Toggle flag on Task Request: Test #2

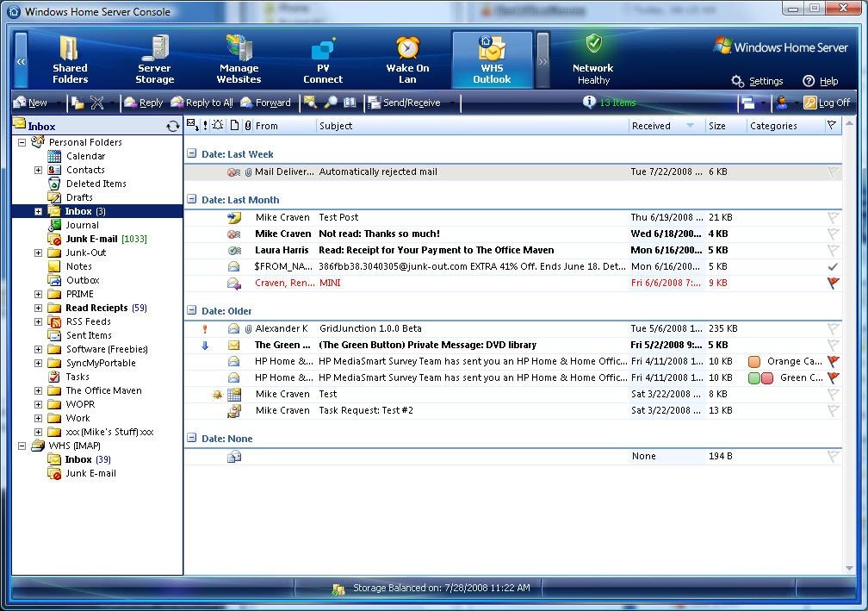[833, 410]
